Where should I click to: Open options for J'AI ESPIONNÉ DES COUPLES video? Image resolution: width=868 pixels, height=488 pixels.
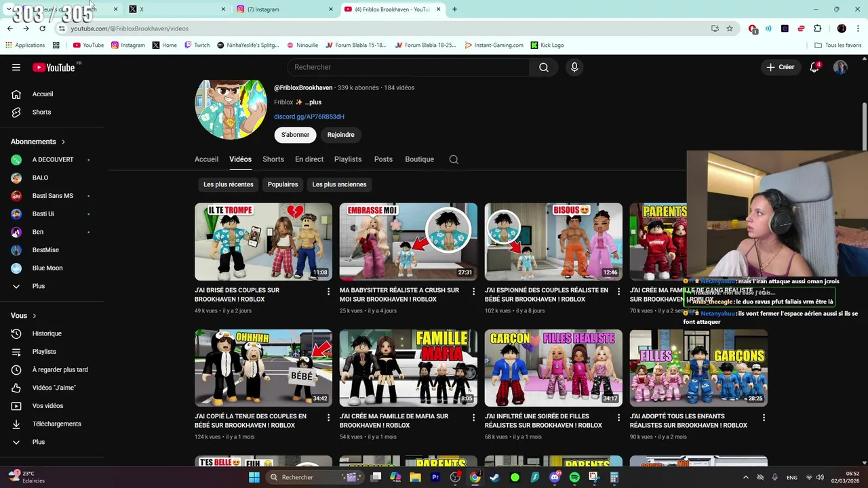click(x=618, y=291)
